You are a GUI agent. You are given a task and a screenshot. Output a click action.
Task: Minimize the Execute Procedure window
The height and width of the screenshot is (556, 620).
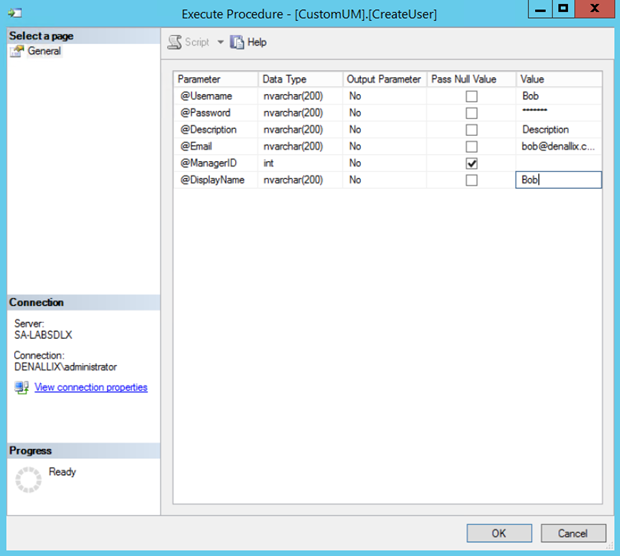[540, 9]
